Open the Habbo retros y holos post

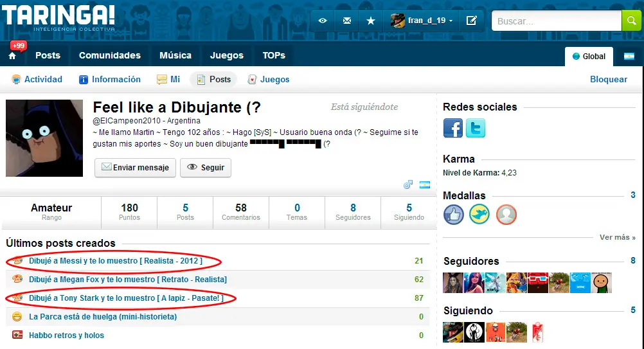point(66,336)
